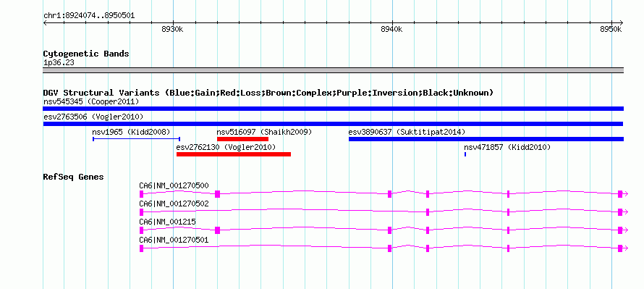The width and height of the screenshot is (644, 289).
Task: Click the left arrowhead of the ruler
Action: click(x=46, y=22)
